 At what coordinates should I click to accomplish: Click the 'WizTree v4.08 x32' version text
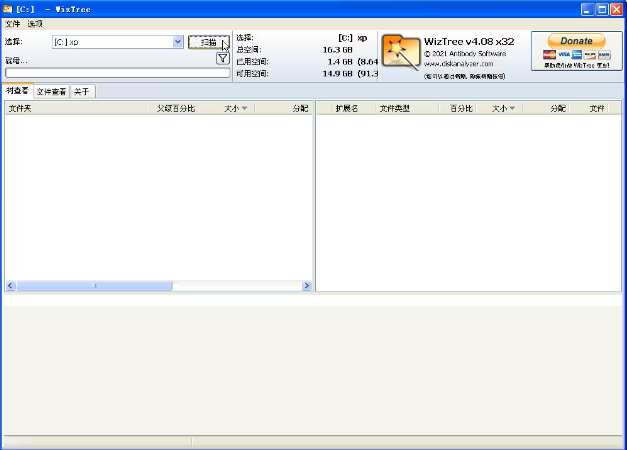point(469,42)
